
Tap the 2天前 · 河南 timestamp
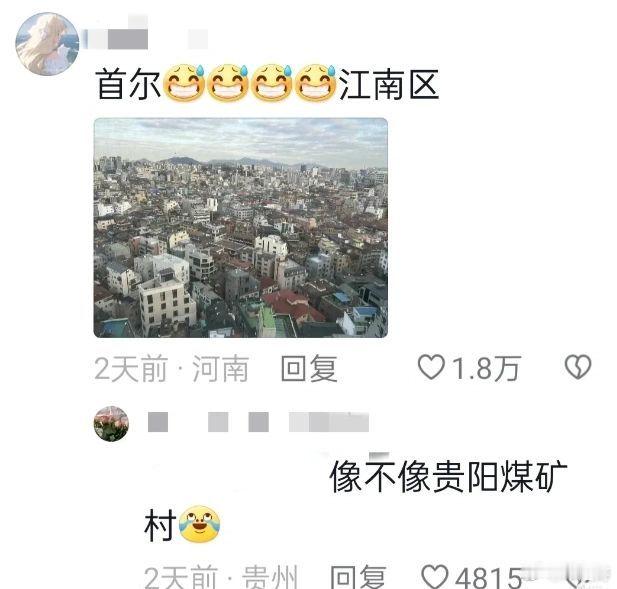[x=171, y=368]
